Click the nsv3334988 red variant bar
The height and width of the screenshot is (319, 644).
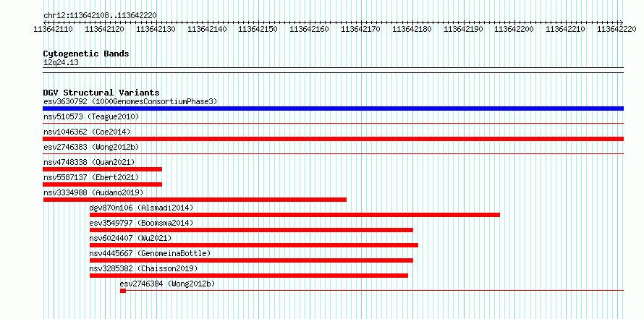tap(195, 200)
